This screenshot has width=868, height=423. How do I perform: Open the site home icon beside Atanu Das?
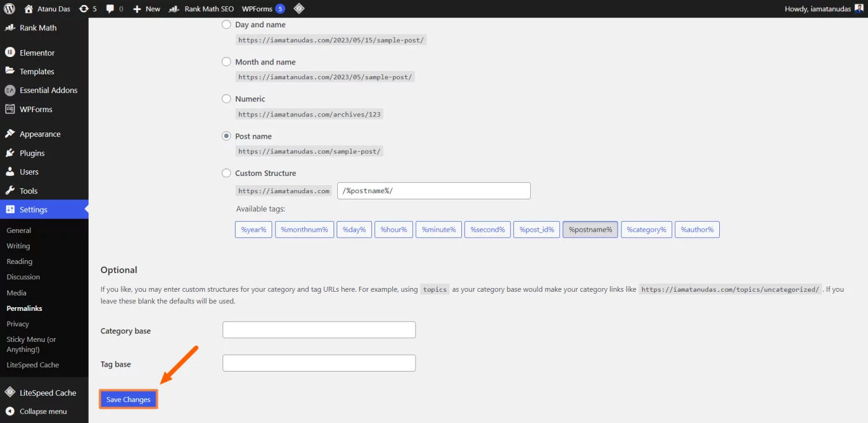pyautogui.click(x=29, y=9)
